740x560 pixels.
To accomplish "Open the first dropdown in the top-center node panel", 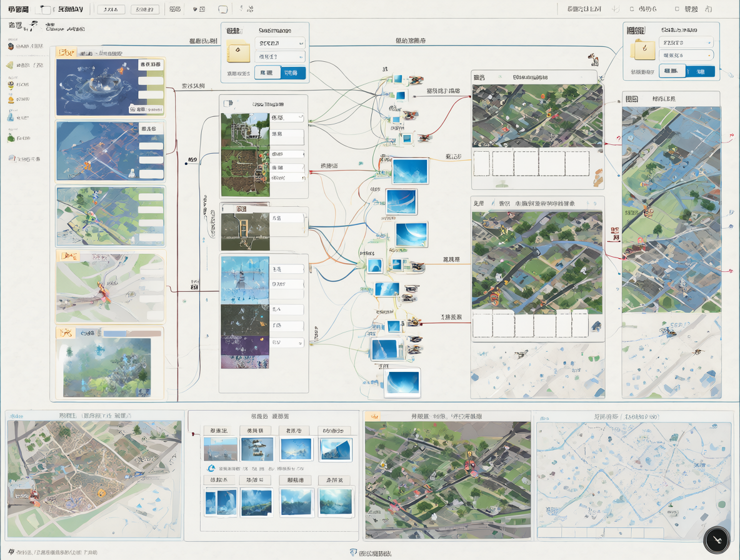I will pos(280,43).
